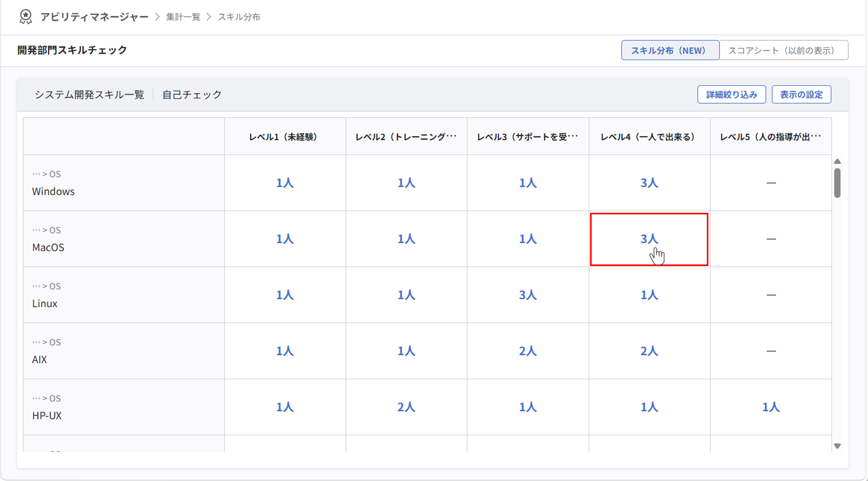Click the …> OS path above Linux
The image size is (868, 481).
47,286
